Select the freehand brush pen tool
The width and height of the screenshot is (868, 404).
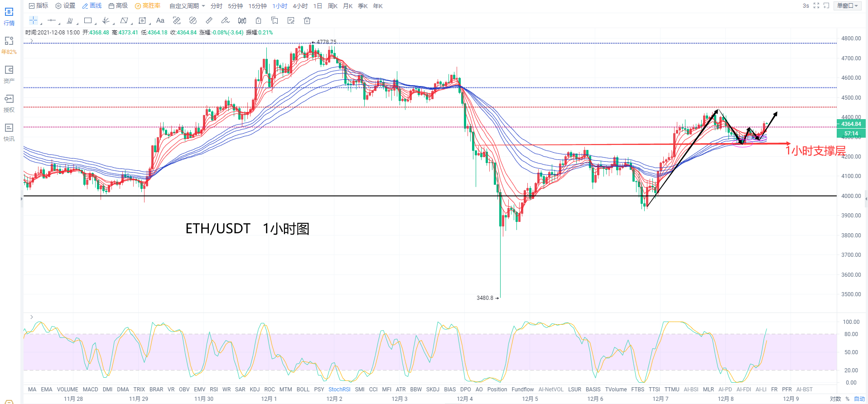225,20
